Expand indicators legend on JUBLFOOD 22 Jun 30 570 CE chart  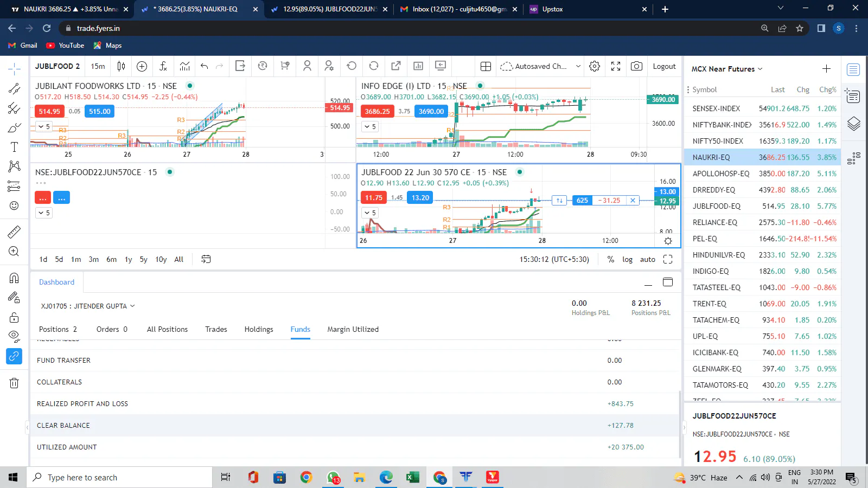click(370, 213)
